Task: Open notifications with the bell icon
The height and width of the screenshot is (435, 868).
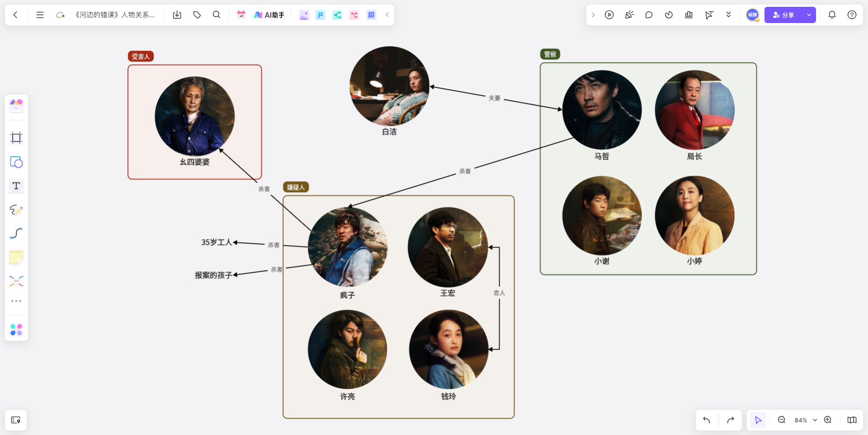Action: click(x=832, y=15)
